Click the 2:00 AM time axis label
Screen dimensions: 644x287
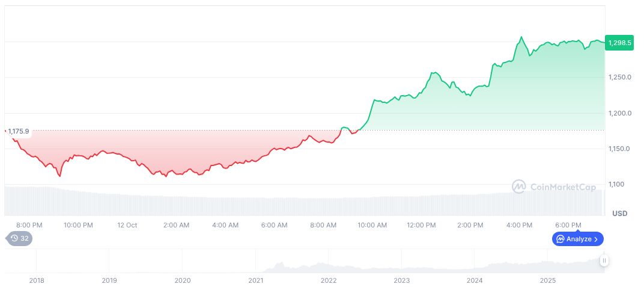pos(177,225)
